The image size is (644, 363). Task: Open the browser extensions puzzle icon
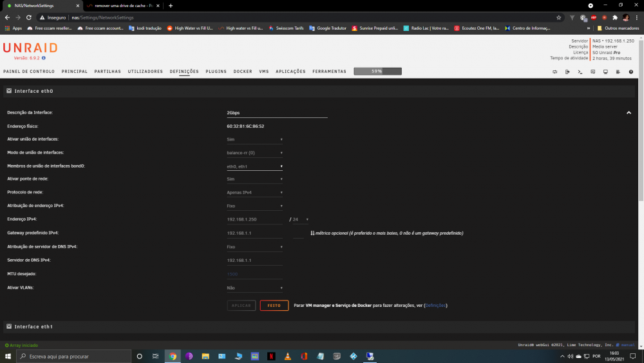coord(615,17)
